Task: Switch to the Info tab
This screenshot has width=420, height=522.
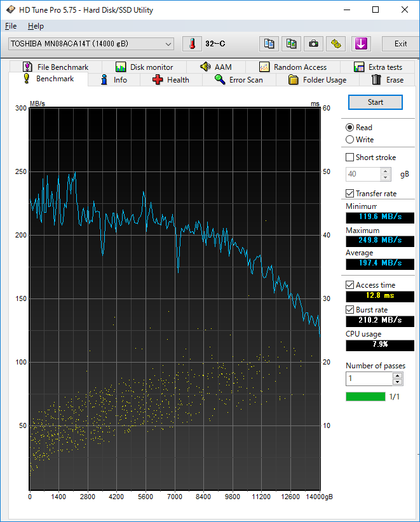Action: [114, 80]
